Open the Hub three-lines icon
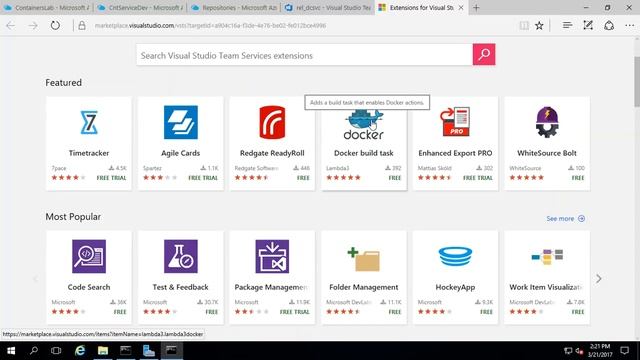 point(567,25)
